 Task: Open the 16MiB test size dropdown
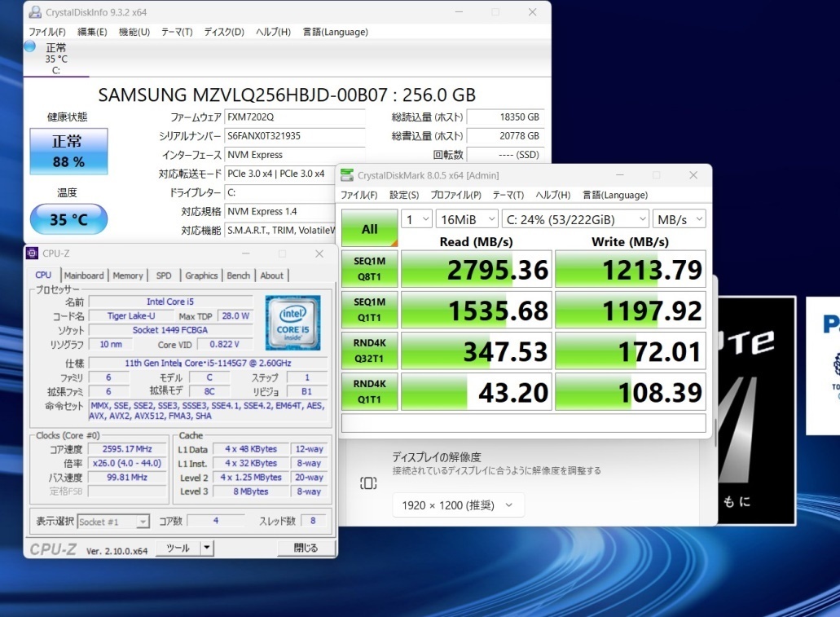(x=467, y=219)
